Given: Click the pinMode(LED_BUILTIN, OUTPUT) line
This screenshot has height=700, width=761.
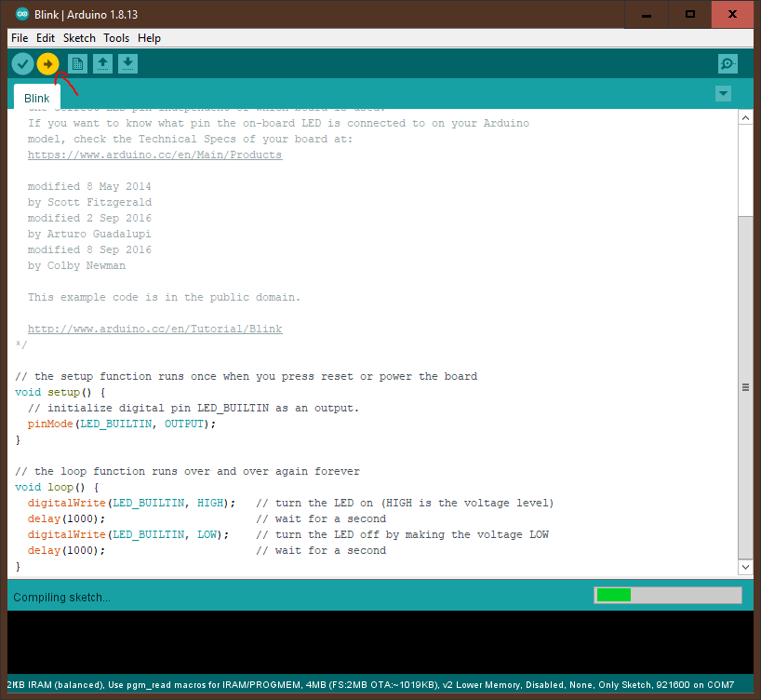Looking at the screenshot, I should click(x=121, y=424).
